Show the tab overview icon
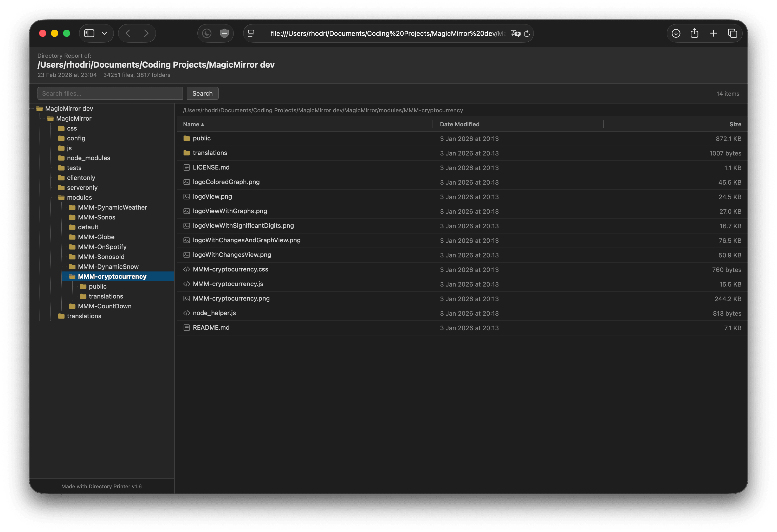This screenshot has width=777, height=532. pos(733,34)
